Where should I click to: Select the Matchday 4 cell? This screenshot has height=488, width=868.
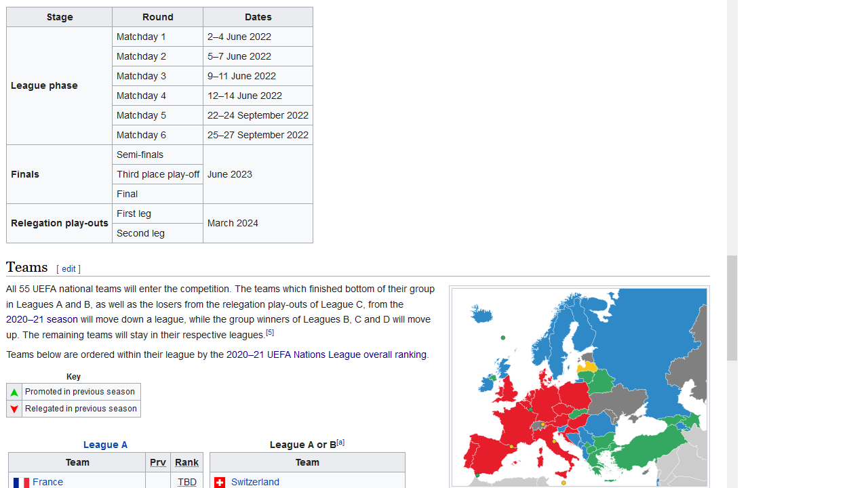[x=157, y=96]
